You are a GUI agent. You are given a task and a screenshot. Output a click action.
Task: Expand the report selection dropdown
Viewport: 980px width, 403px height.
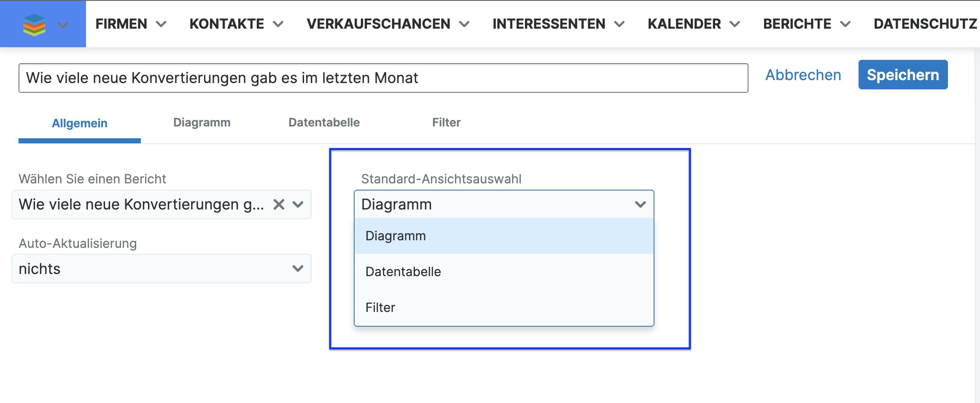pos(298,204)
